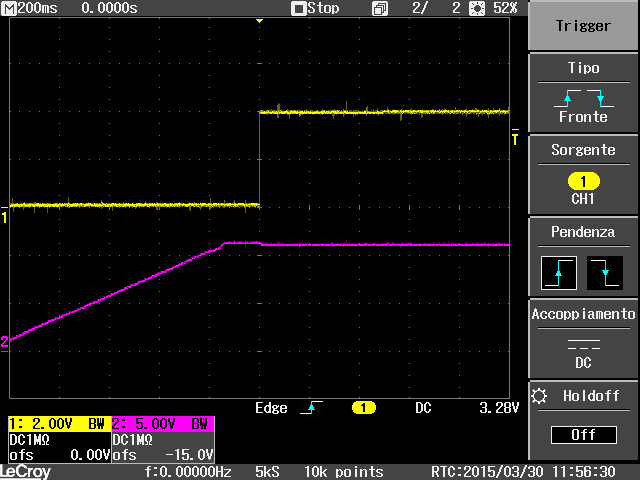
Task: Click the LeCroy logo
Action: coord(25,472)
